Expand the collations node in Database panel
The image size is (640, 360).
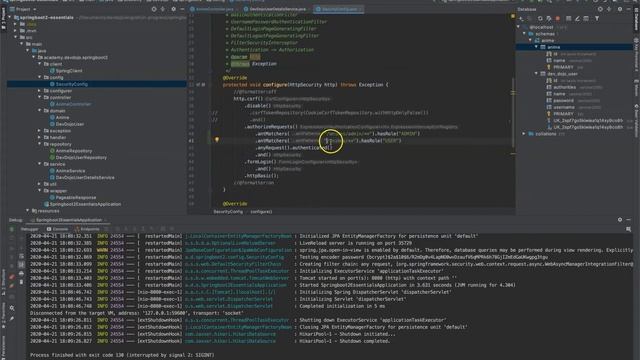[524, 133]
